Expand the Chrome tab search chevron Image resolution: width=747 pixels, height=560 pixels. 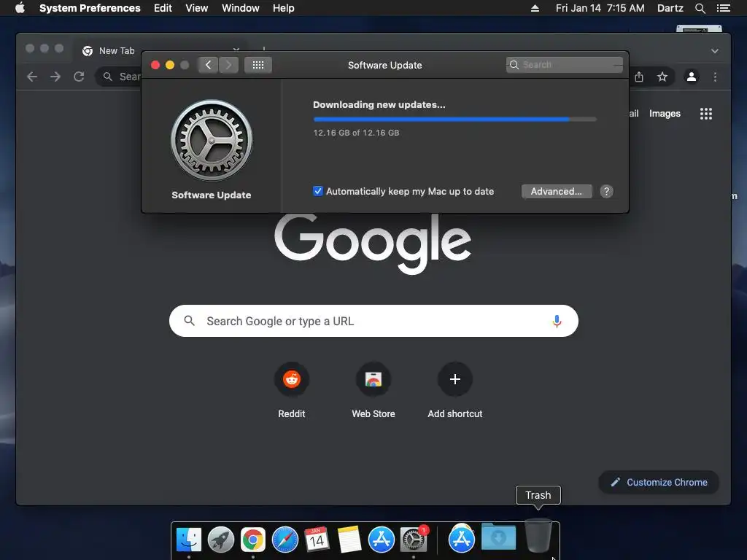coord(715,51)
